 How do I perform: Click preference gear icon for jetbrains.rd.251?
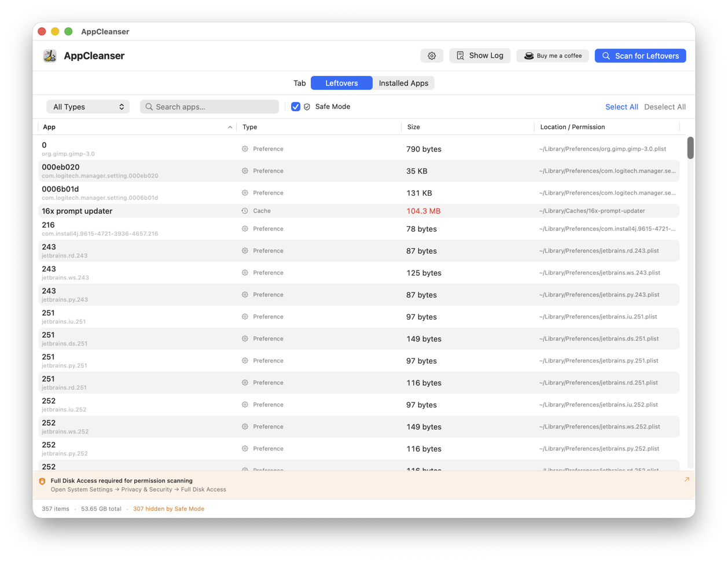tap(245, 383)
